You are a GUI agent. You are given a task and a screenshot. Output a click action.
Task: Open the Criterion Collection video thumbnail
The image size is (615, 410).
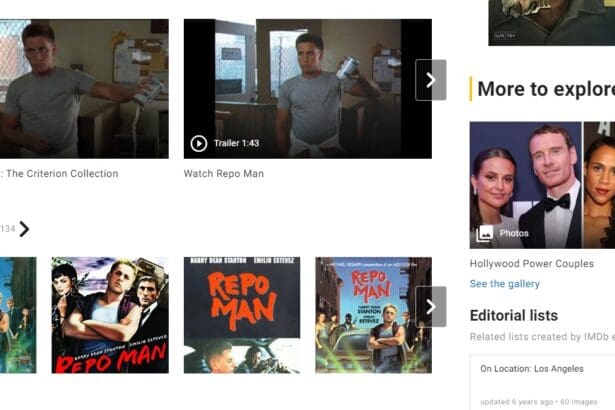pos(84,89)
